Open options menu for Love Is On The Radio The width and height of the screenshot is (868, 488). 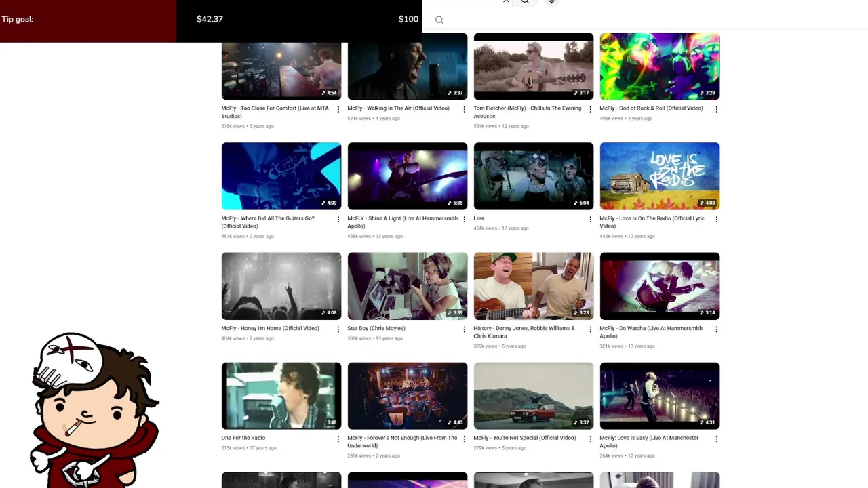716,219
